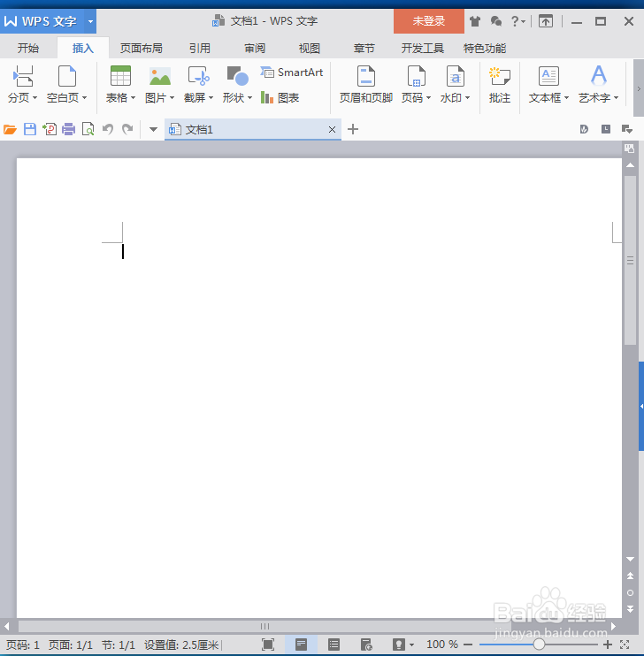
Task: Click the WPS 文字 main button
Action: (x=42, y=21)
